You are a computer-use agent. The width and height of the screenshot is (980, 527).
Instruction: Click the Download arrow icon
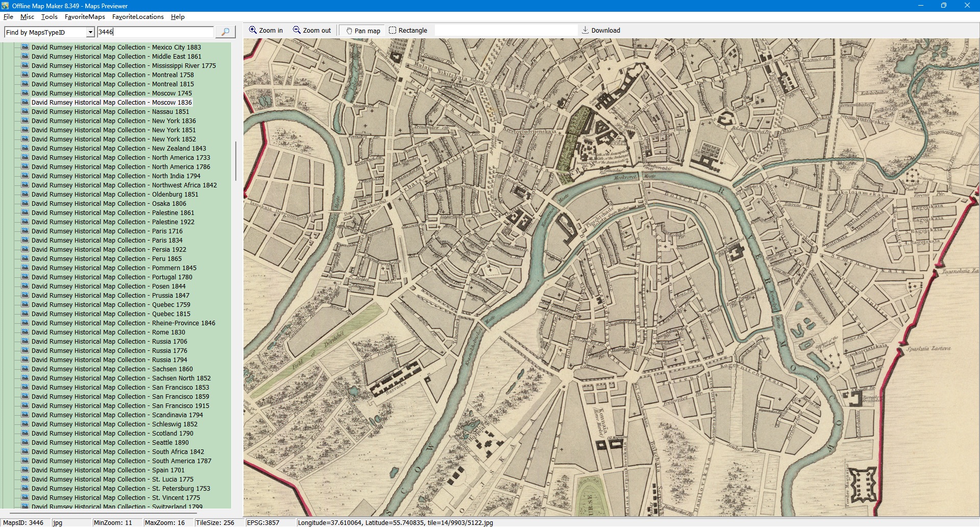585,30
